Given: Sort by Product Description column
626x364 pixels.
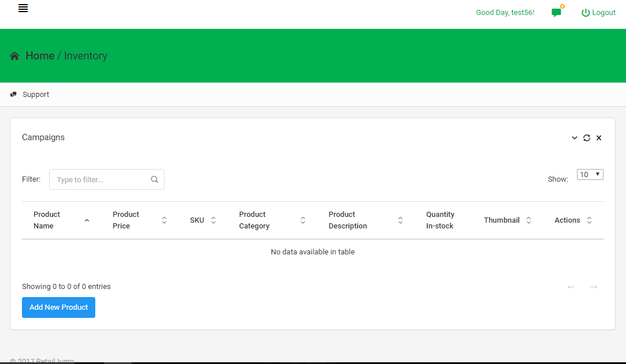Looking at the screenshot, I should point(366,220).
